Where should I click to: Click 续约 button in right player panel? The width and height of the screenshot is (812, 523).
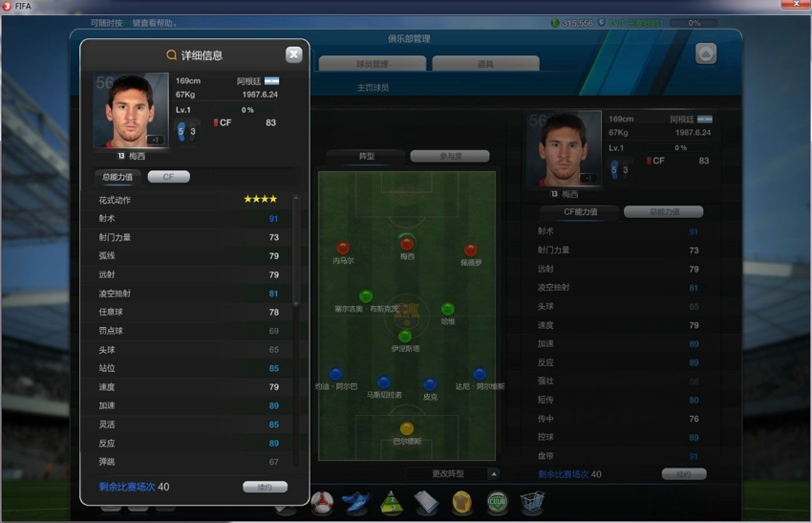click(x=684, y=473)
